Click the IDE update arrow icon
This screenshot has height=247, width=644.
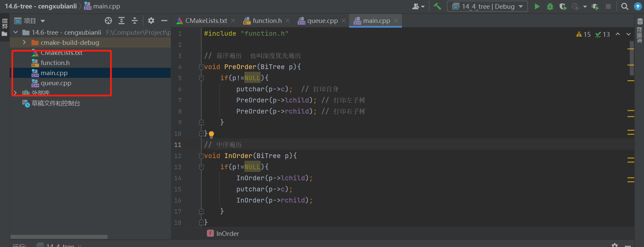[638, 6]
